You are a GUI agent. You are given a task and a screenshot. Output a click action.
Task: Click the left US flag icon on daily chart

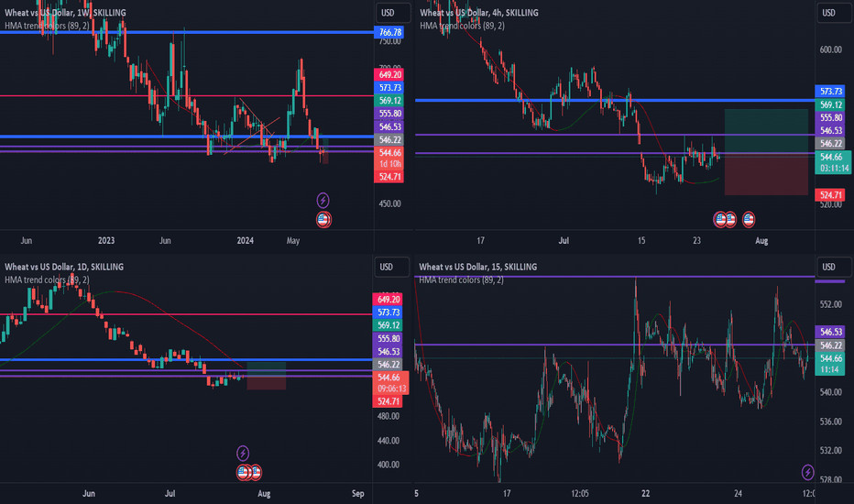point(244,472)
